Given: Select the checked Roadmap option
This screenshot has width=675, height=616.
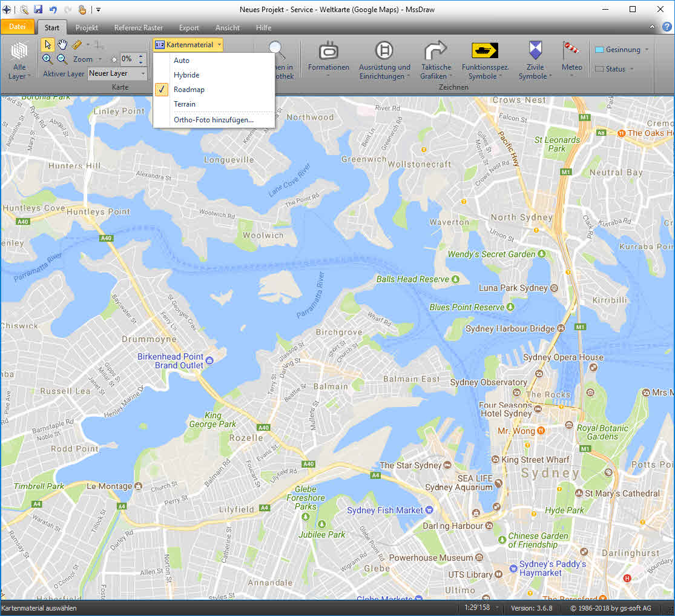Looking at the screenshot, I should pos(214,90).
